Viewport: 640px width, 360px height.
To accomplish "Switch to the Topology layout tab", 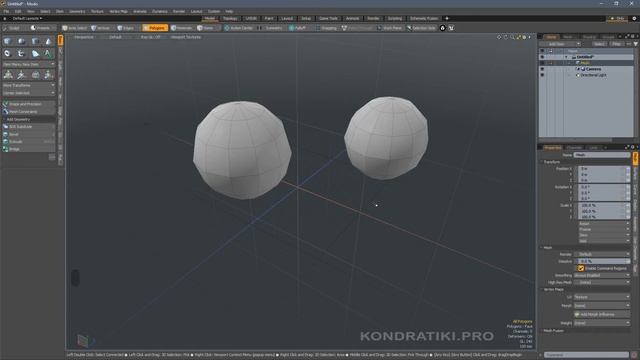I will pos(230,18).
